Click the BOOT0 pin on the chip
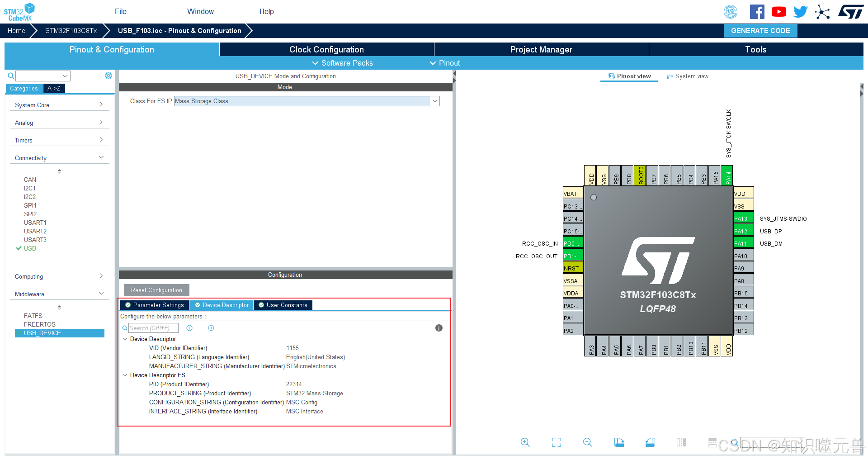The height and width of the screenshot is (460, 868). pos(640,175)
